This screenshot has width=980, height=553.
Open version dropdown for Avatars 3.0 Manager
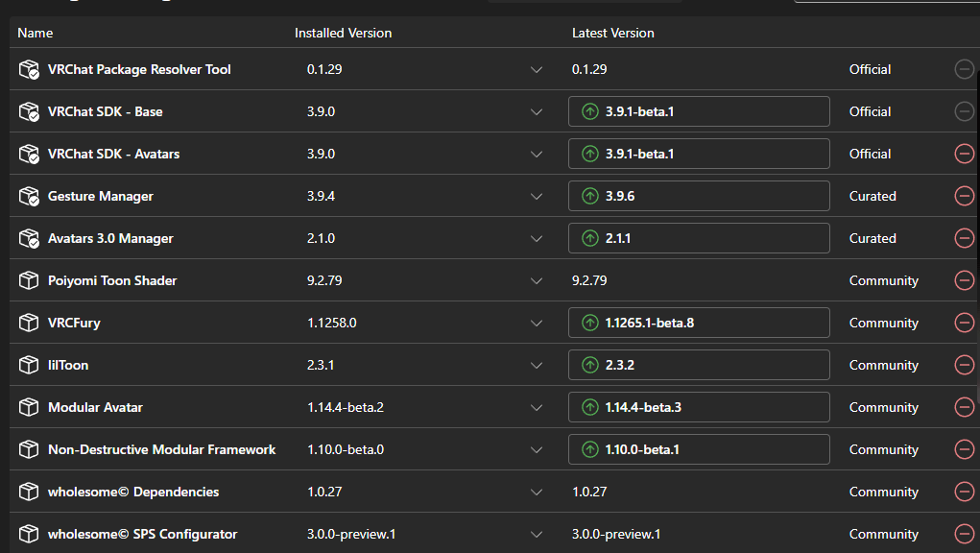click(x=537, y=239)
